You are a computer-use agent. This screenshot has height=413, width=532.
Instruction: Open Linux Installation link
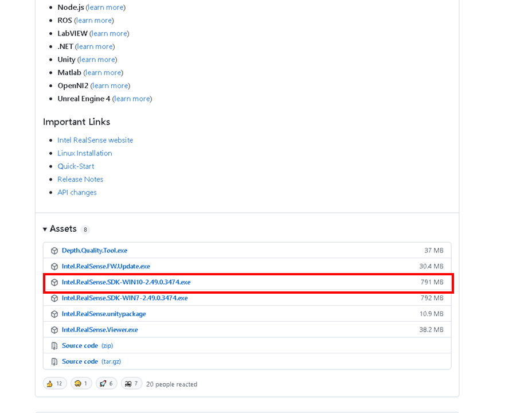(x=85, y=153)
